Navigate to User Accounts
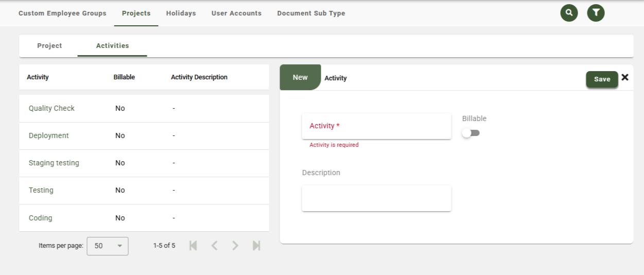The image size is (644, 275). (236, 13)
